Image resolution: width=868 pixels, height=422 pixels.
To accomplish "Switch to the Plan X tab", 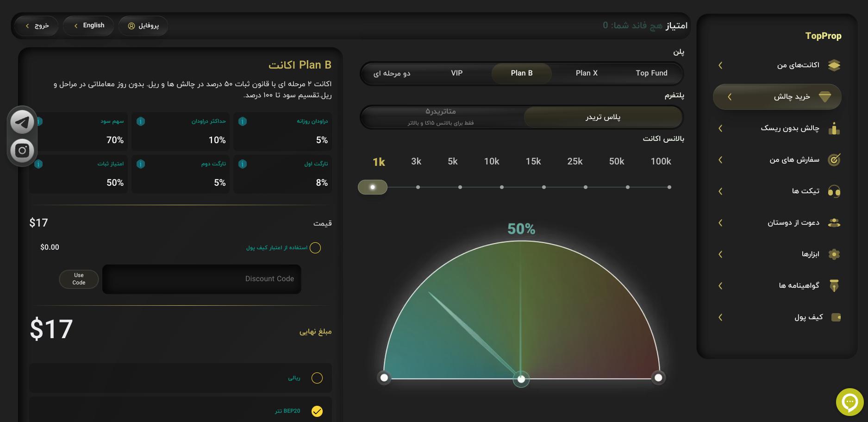I will (x=587, y=73).
